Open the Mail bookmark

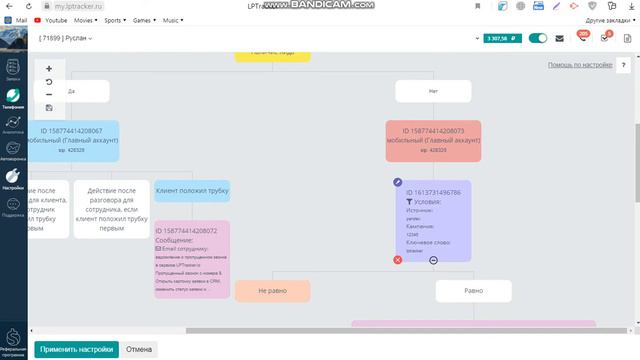pos(16,20)
